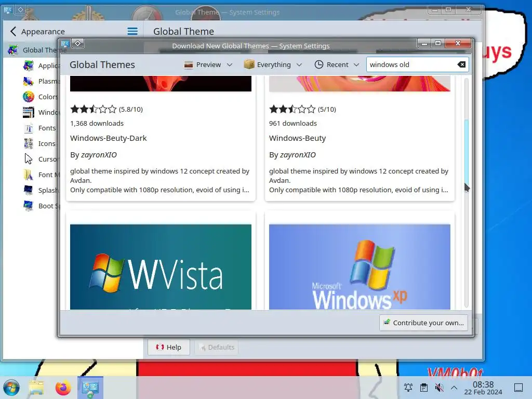The image size is (532, 399).
Task: Open the Icons sidebar icon
Action: point(29,143)
